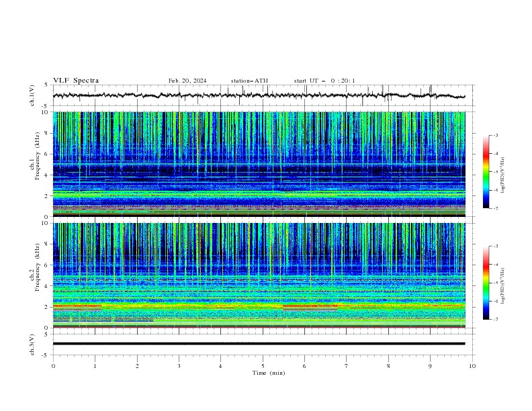Select the "ch.1(V)" axis label

32,95
